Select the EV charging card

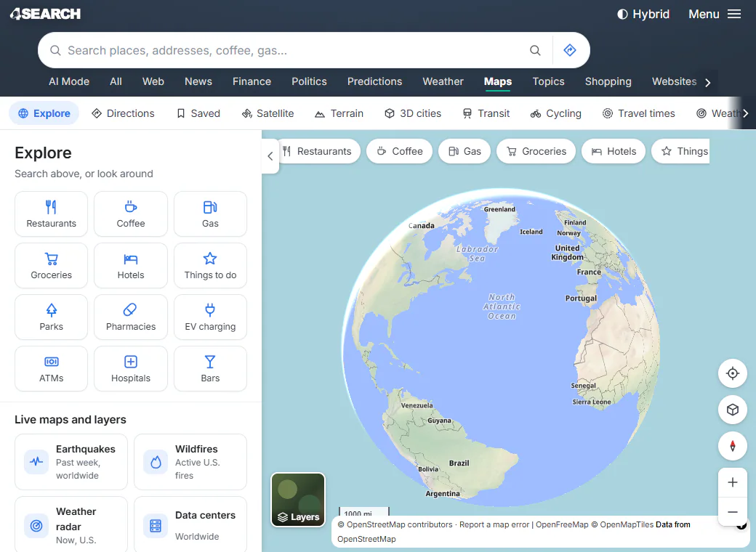(x=210, y=317)
